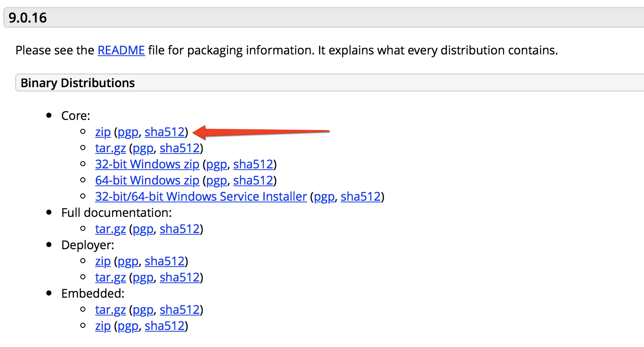
Task: Download the Core tar.gz distribution
Action: click(110, 148)
